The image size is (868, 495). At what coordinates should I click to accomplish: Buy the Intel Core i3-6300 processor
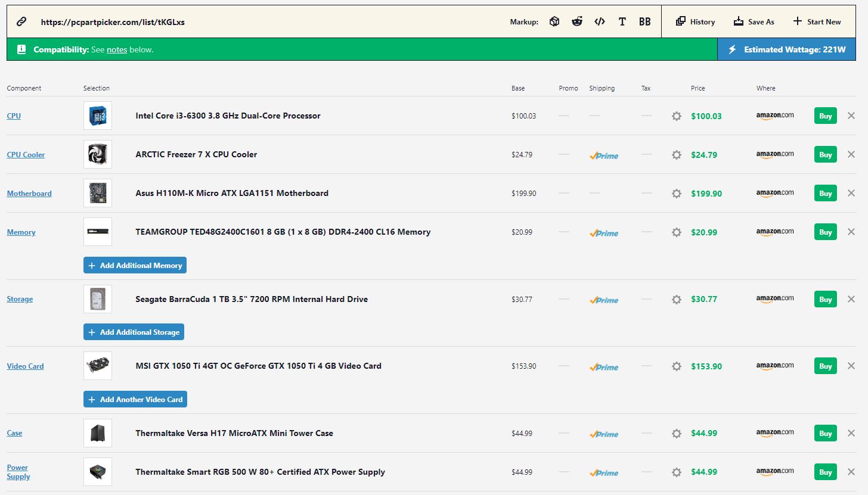point(826,116)
